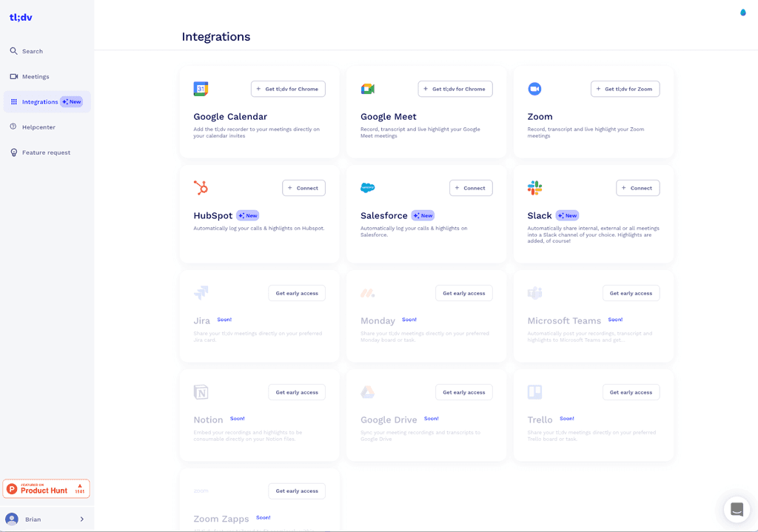Click Get early access for Microsoft Teams
Screen dimensions: 758x532
(x=631, y=292)
